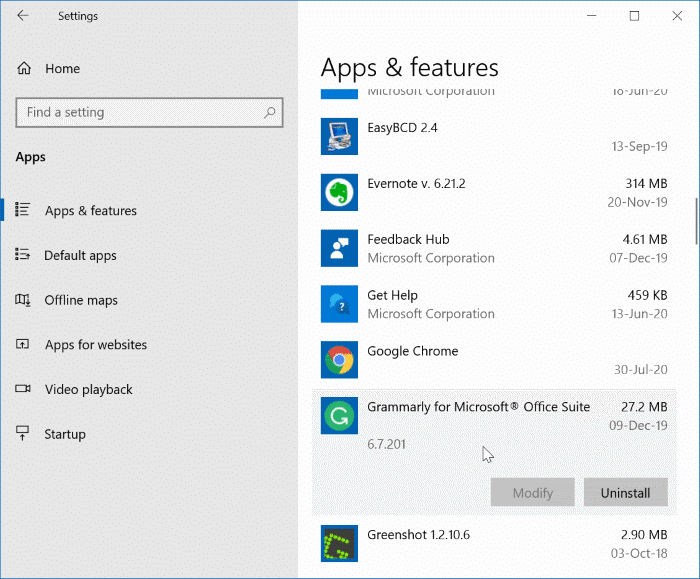Click Microsoft Corporation under Feedback Hub
The image size is (700, 579).
pos(431,258)
